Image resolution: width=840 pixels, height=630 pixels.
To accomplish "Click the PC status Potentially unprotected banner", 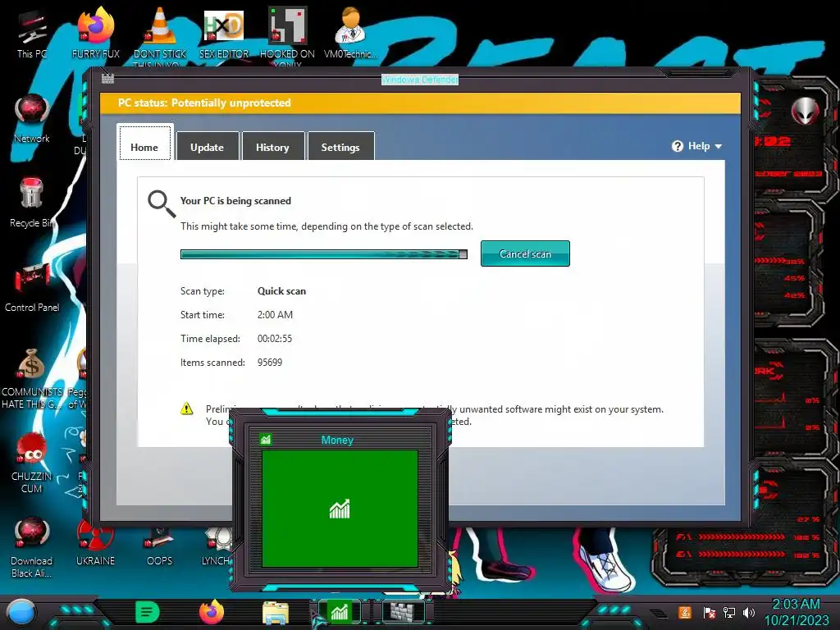I will pyautogui.click(x=421, y=103).
